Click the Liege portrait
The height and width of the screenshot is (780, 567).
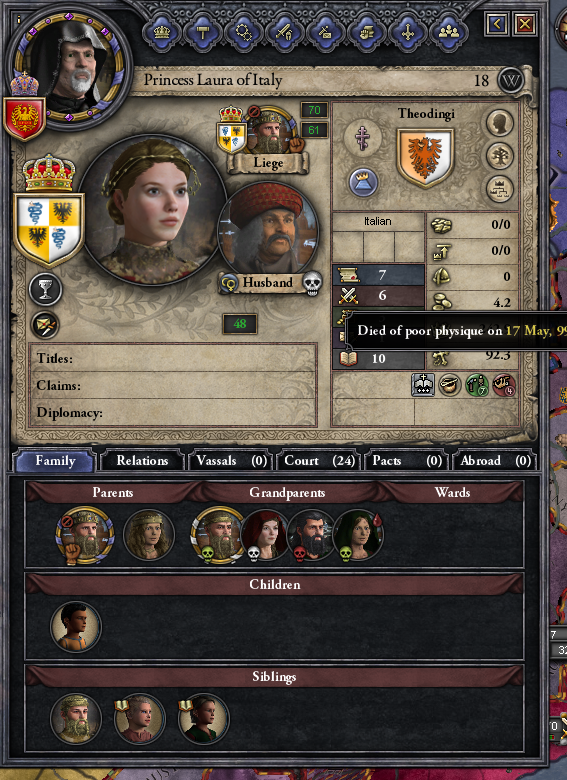pyautogui.click(x=269, y=131)
